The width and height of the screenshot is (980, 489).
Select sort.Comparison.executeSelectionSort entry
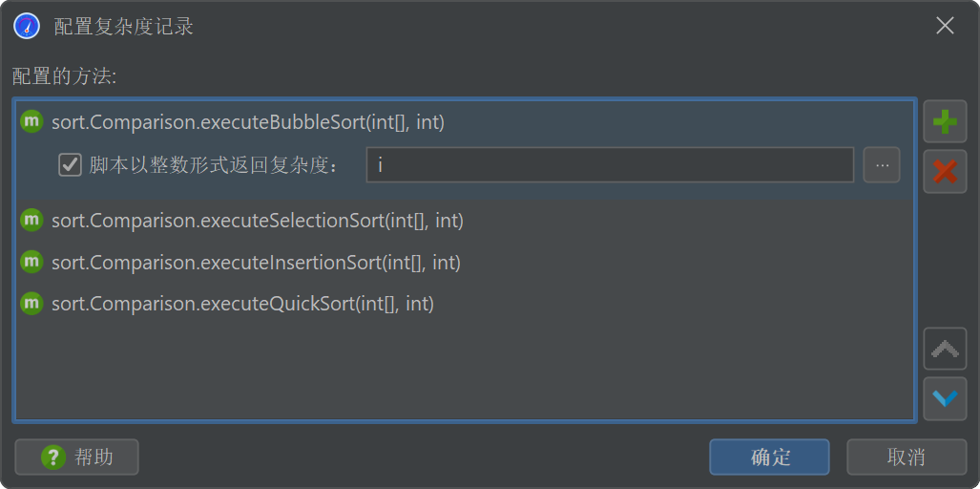pos(258,221)
